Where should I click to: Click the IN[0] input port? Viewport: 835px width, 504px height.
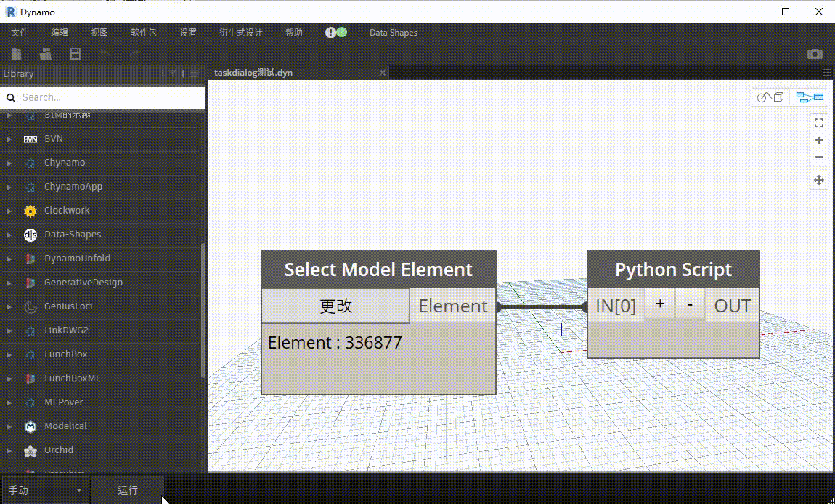(616, 306)
